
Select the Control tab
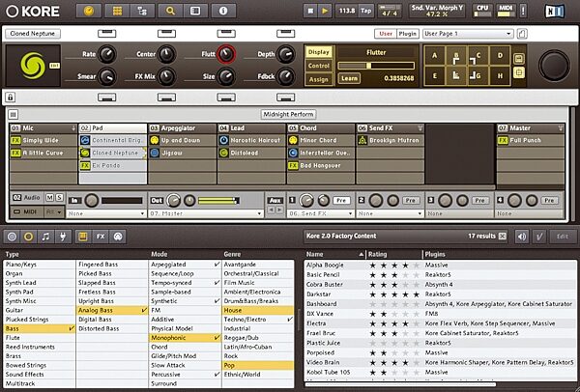[318, 66]
